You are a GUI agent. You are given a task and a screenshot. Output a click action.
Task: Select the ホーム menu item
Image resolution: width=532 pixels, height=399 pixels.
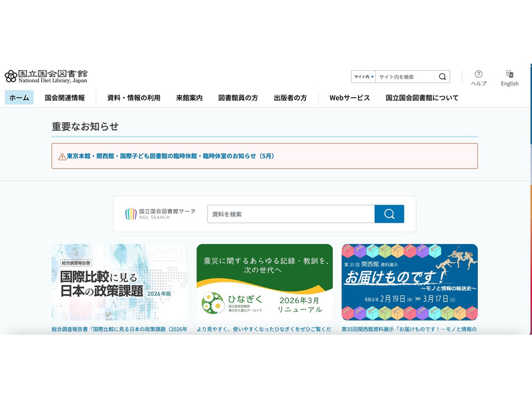tap(19, 98)
